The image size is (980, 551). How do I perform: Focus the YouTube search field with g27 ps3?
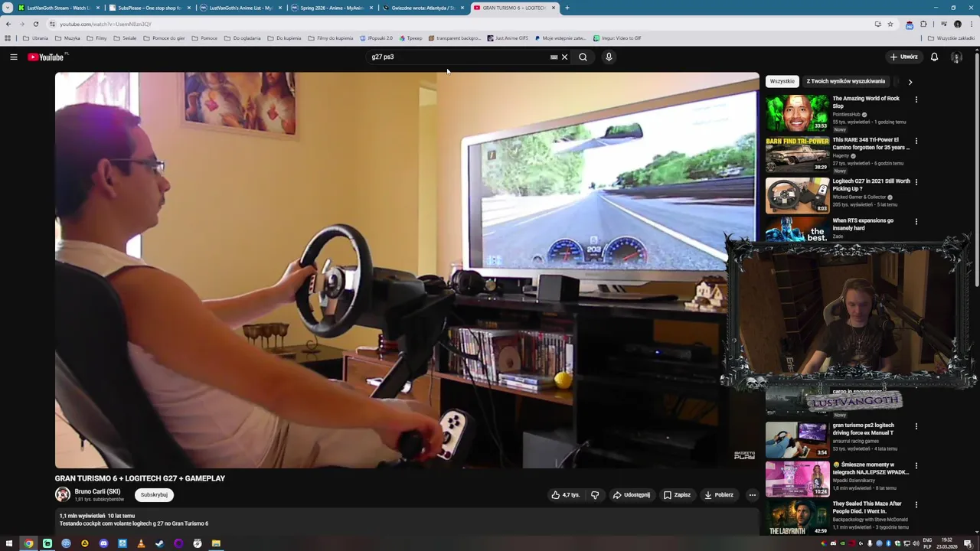pyautogui.click(x=458, y=57)
